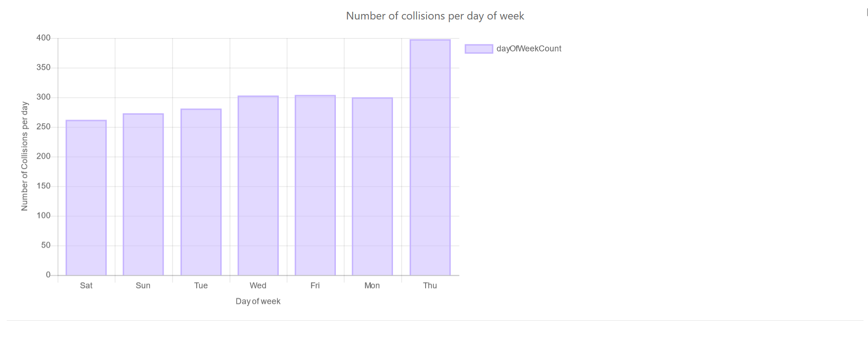Click the 400 y-axis tick label
This screenshot has width=868, height=337.
[x=44, y=38]
